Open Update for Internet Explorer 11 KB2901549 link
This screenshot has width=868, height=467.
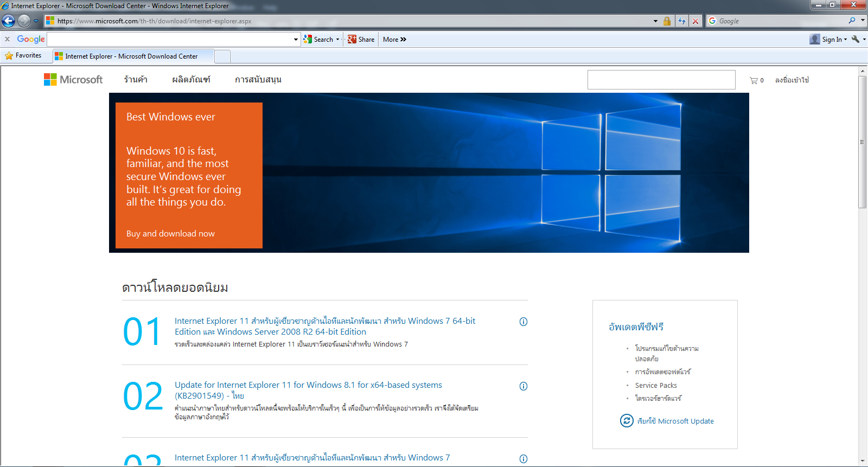308,391
